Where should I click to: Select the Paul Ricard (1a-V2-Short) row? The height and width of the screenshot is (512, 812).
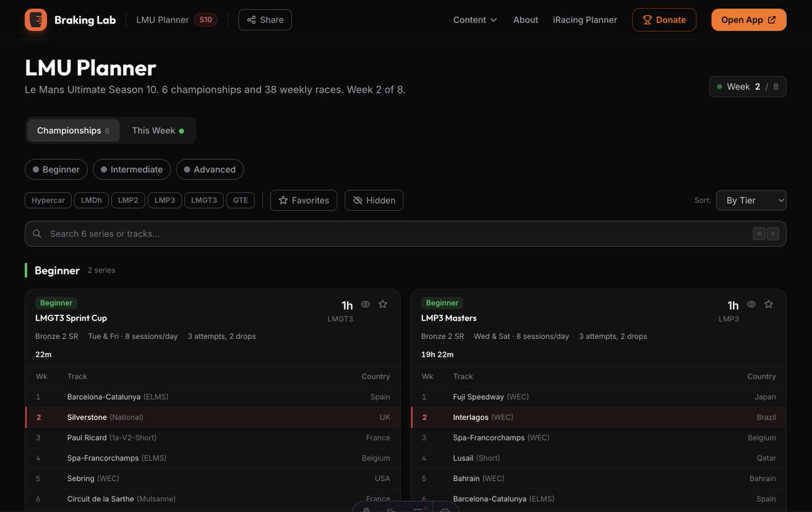click(212, 438)
